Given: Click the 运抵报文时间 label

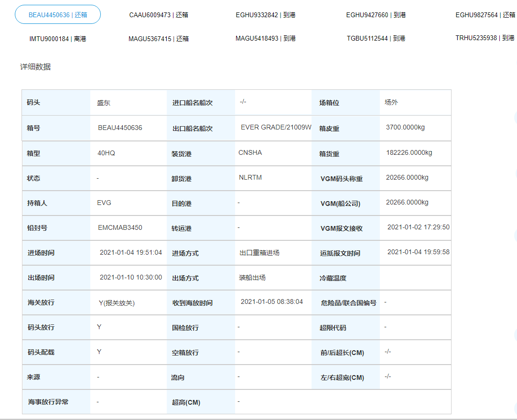Looking at the screenshot, I should (340, 253).
